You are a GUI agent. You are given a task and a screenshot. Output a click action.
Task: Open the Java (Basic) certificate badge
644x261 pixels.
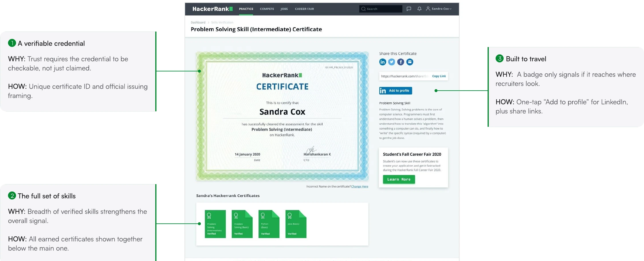[x=296, y=224]
